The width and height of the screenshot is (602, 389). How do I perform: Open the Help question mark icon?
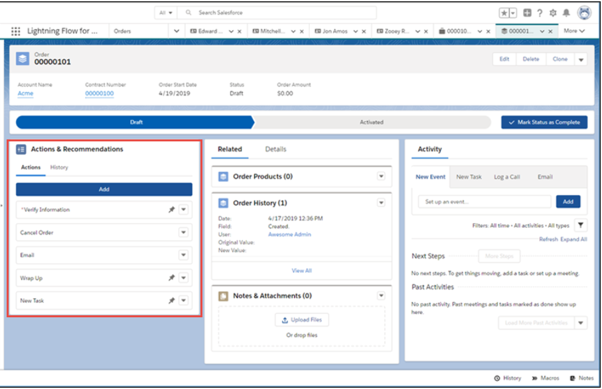pos(540,13)
